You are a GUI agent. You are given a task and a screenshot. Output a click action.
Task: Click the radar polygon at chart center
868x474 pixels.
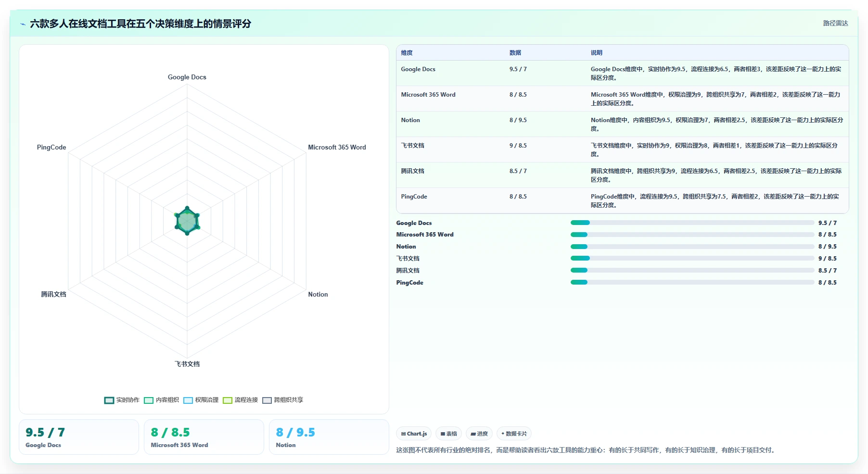[187, 221]
